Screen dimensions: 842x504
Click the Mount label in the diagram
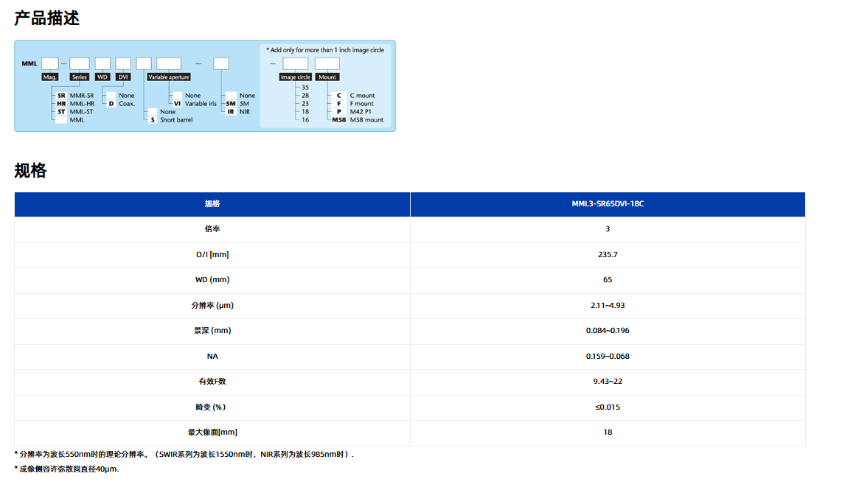point(327,77)
